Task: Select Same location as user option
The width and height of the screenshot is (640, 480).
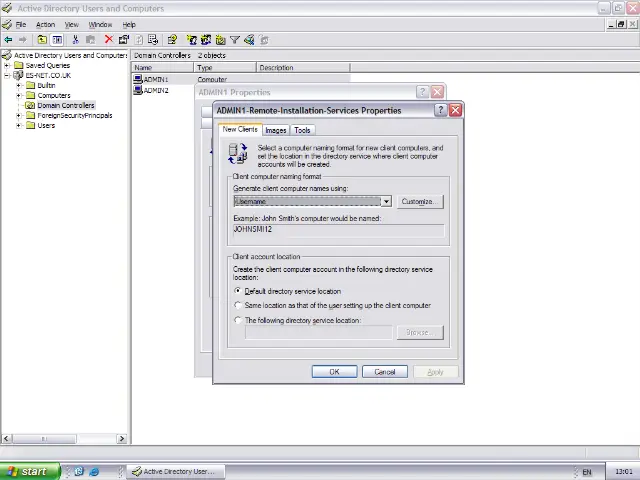Action: [x=238, y=305]
